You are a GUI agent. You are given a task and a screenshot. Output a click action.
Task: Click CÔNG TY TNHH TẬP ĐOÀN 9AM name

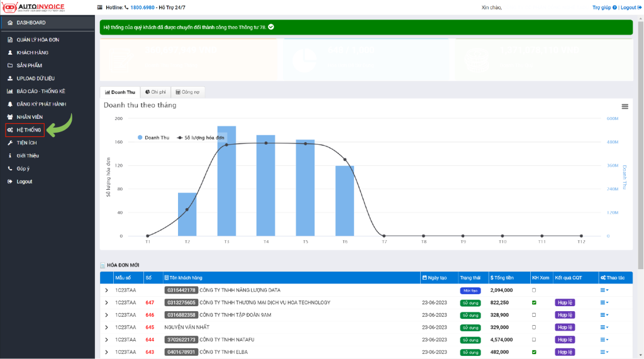(x=235, y=315)
